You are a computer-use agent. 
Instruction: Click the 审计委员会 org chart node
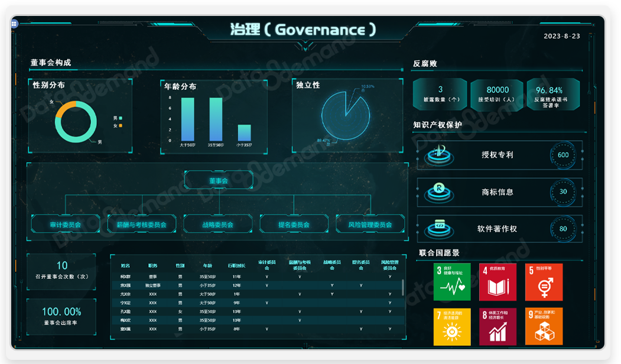click(x=66, y=225)
